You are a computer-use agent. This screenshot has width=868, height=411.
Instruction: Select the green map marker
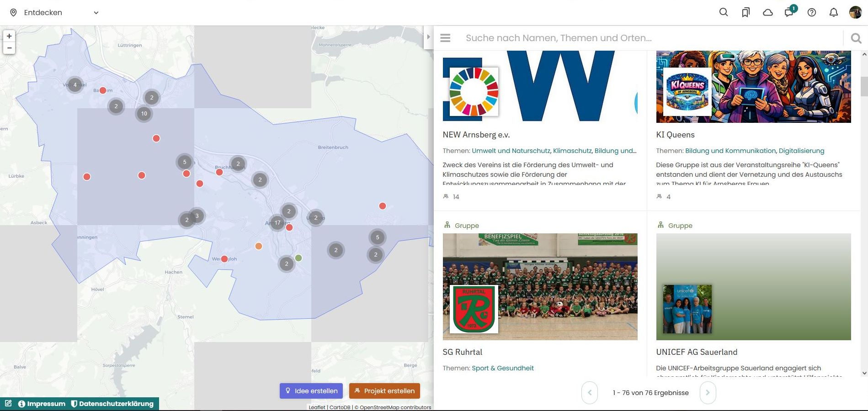[x=298, y=258]
